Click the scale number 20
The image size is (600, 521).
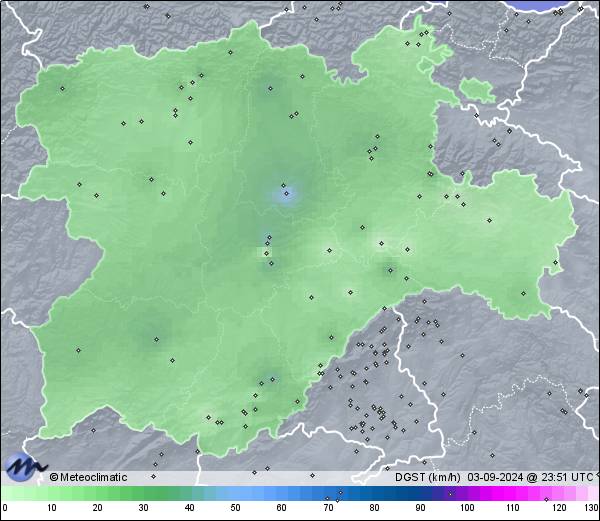tap(97, 508)
